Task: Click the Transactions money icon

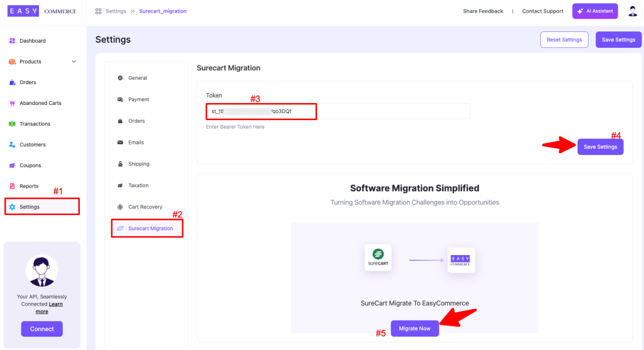Action: [13, 124]
